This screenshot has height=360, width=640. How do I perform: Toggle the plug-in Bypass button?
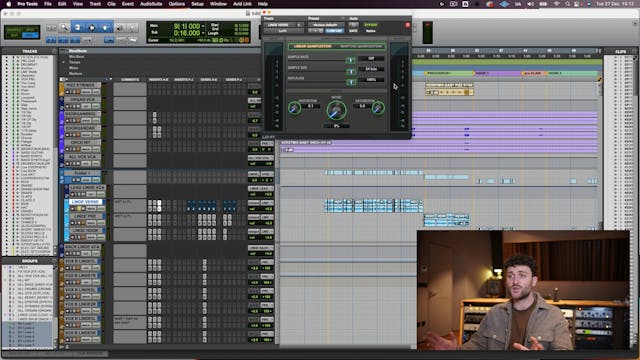tap(371, 25)
